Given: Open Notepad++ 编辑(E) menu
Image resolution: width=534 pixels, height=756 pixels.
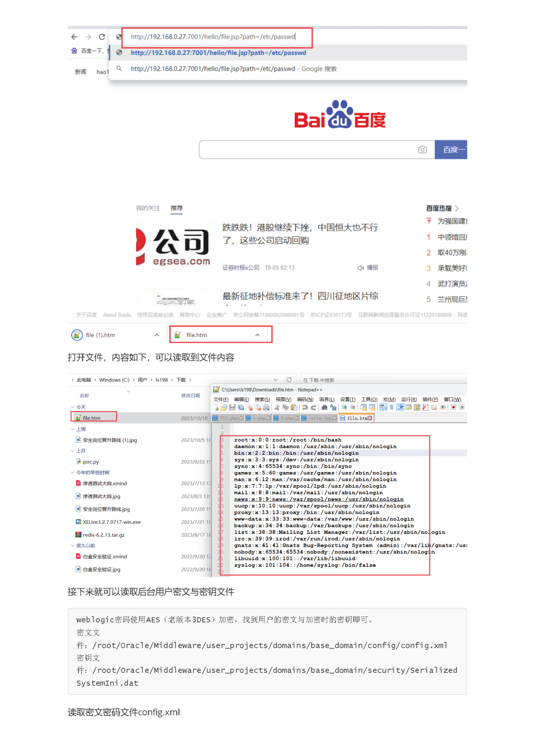Looking at the screenshot, I should [242, 399].
